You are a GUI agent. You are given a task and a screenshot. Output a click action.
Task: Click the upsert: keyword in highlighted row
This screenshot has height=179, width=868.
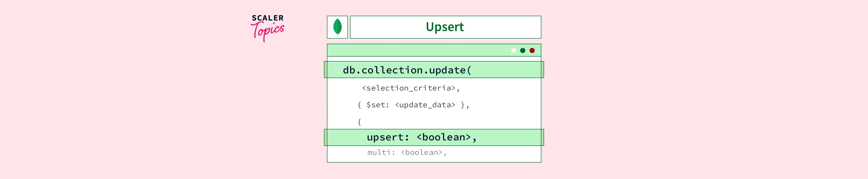click(388, 137)
